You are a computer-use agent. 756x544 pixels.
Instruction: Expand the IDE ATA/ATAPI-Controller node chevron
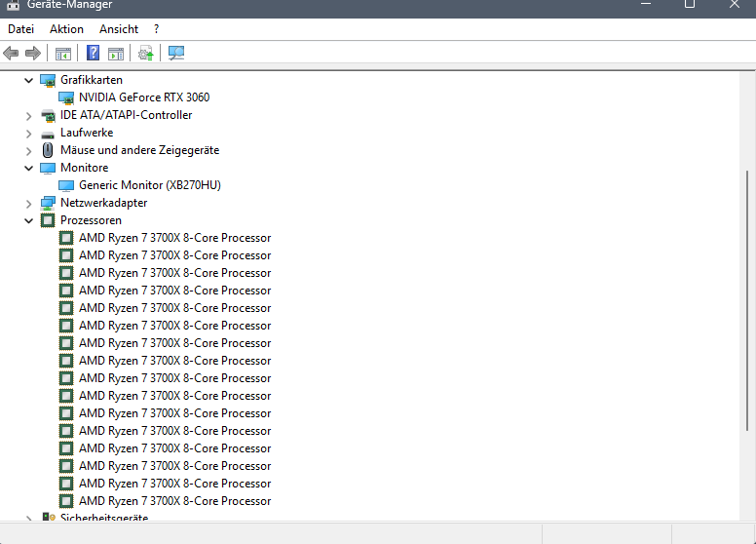point(29,116)
